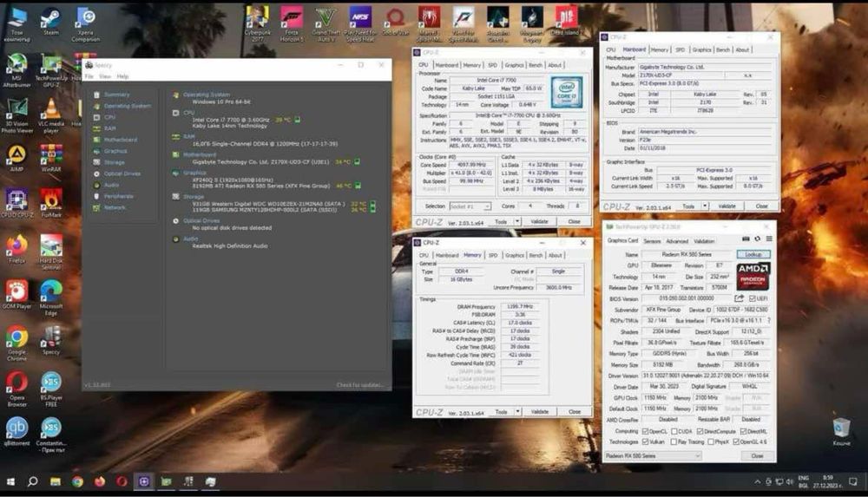This screenshot has height=497, width=868.
Task: Open the File menu in Speccy
Action: [x=89, y=76]
